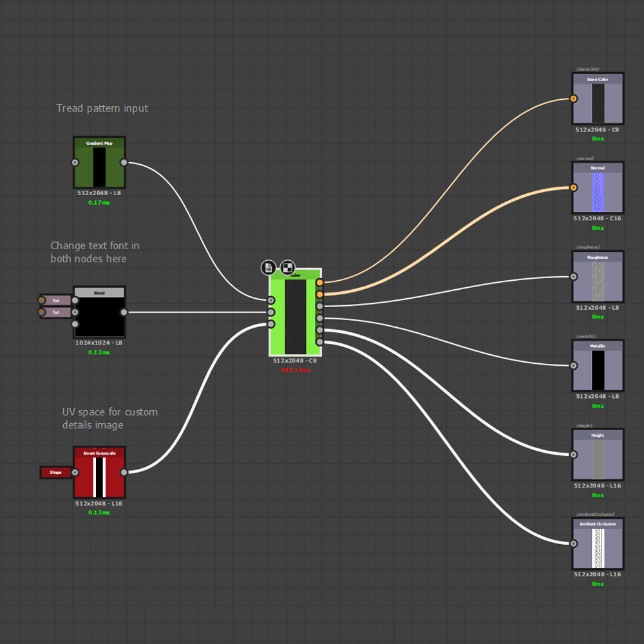Screen dimensions: 644x644
Task: Click the (baseColor) identifier above Base Color
Action: (x=588, y=69)
